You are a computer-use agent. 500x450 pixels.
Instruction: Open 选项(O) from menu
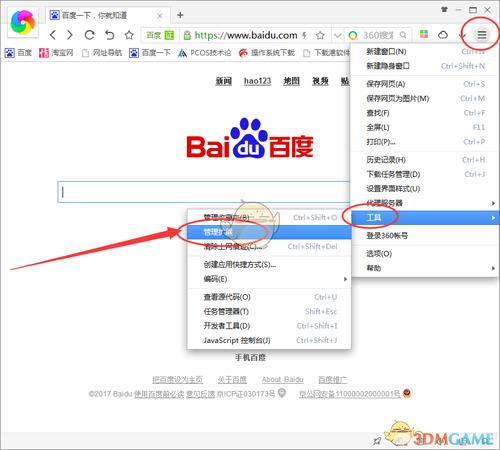point(425,253)
